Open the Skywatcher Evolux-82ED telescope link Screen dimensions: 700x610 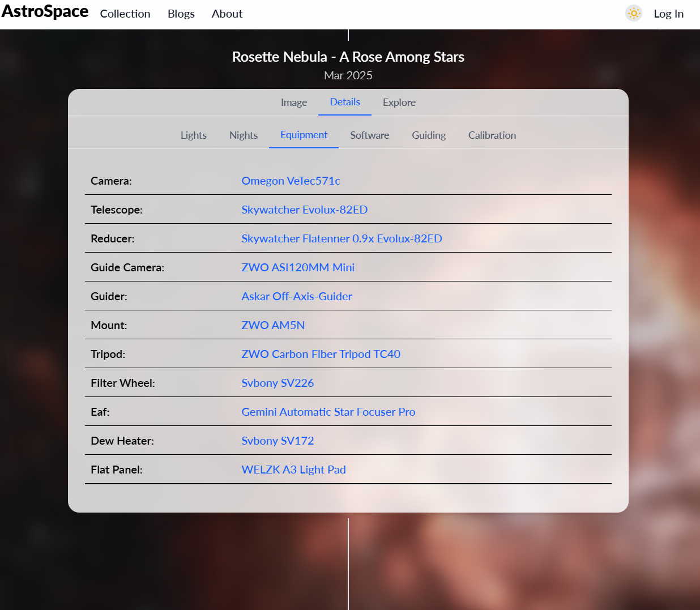click(x=305, y=210)
